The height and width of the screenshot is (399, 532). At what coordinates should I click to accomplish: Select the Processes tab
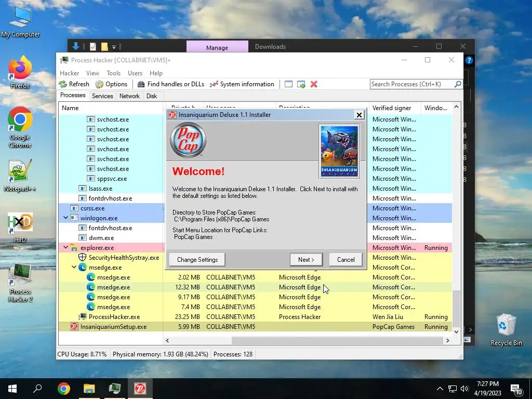(x=73, y=96)
